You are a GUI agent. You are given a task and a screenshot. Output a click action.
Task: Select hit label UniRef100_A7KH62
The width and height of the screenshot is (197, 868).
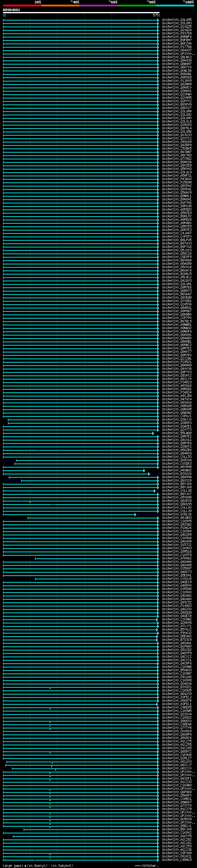177,558
